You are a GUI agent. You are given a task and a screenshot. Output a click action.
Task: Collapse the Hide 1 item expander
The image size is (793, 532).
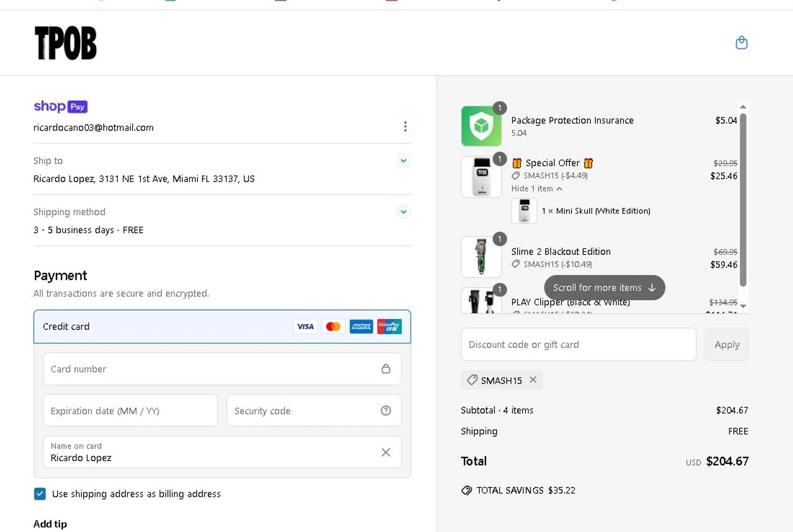click(x=537, y=189)
